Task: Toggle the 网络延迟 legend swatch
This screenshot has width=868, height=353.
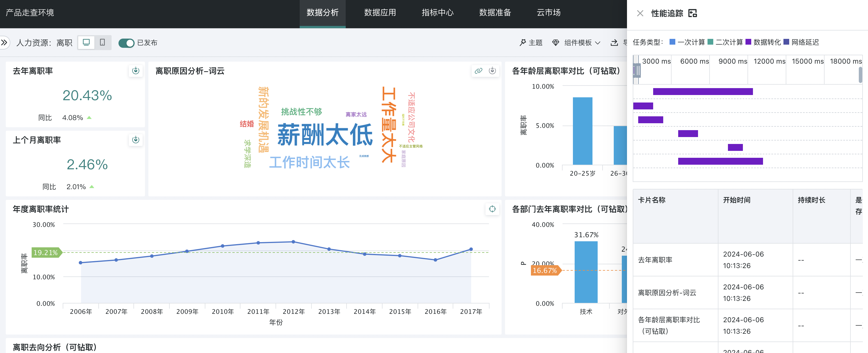Action: [x=786, y=42]
